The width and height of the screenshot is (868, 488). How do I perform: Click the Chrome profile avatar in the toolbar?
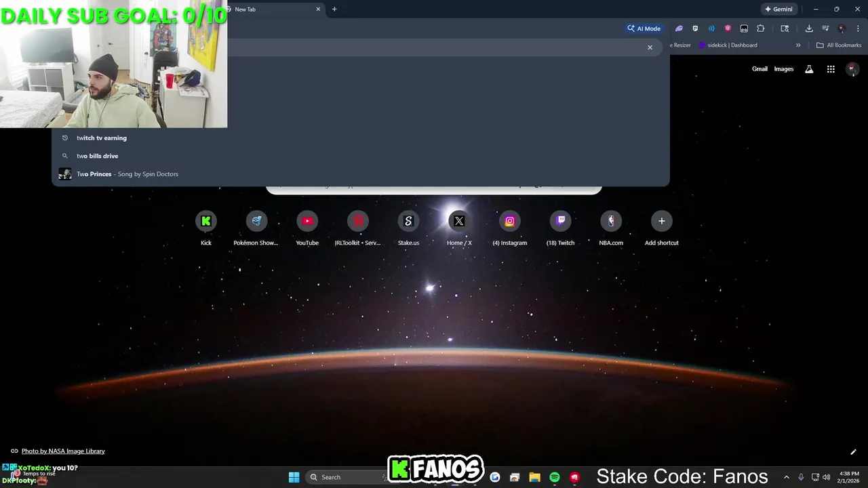[x=842, y=28]
